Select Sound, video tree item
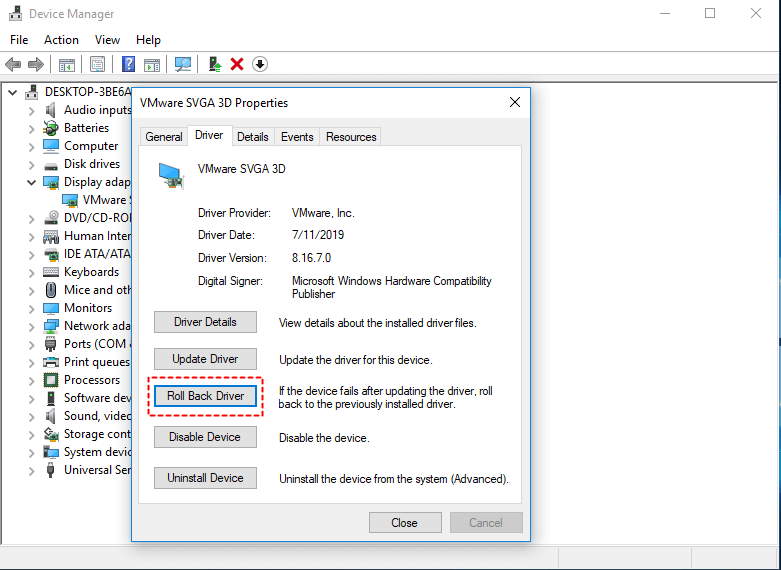This screenshot has width=781, height=570. pos(97,416)
